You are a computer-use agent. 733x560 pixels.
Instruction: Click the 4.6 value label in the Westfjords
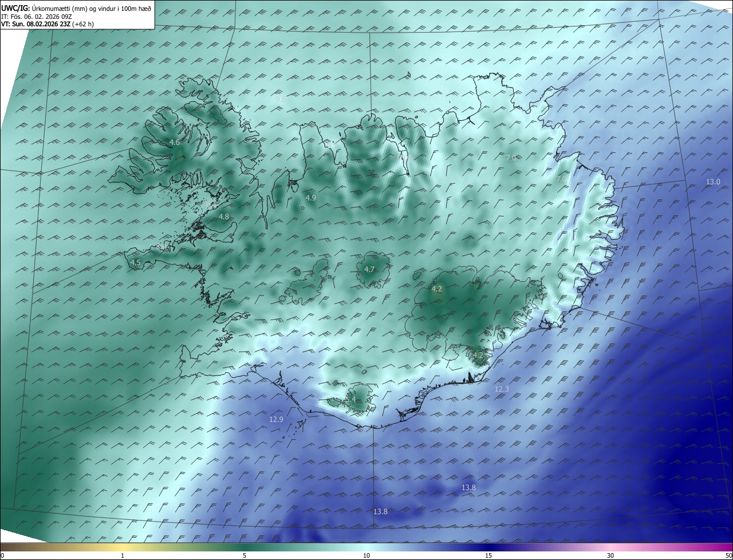pos(175,142)
